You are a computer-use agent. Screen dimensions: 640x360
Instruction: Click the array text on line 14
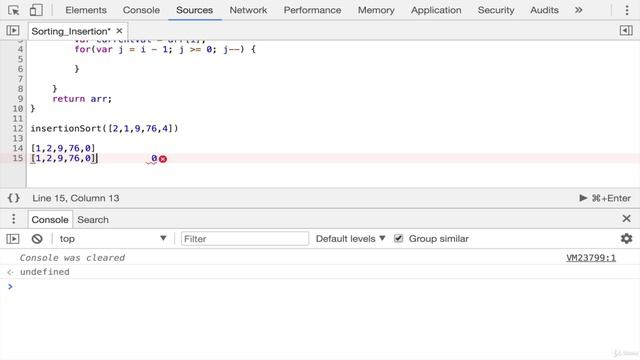(63, 148)
